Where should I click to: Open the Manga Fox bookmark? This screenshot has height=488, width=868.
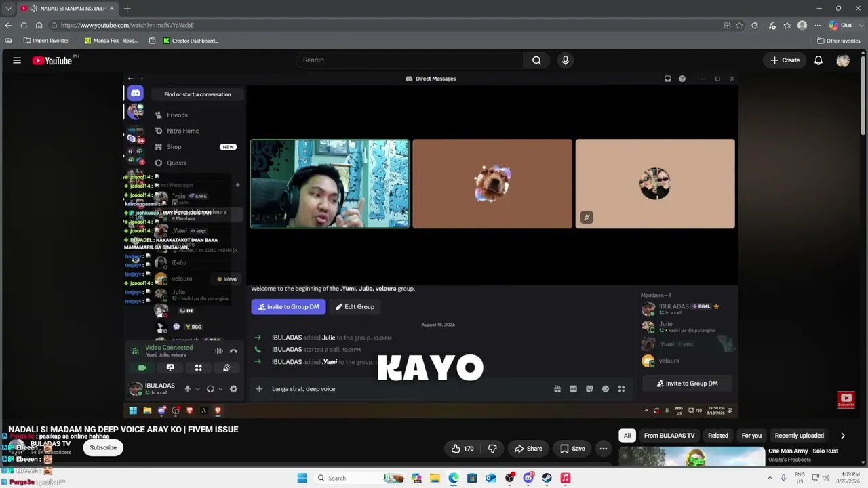[x=111, y=41]
